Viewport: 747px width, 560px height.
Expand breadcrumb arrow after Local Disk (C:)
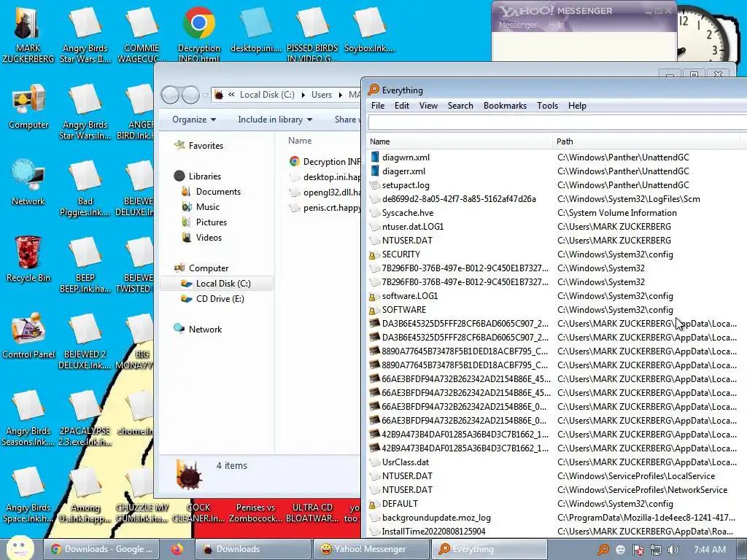(x=303, y=95)
